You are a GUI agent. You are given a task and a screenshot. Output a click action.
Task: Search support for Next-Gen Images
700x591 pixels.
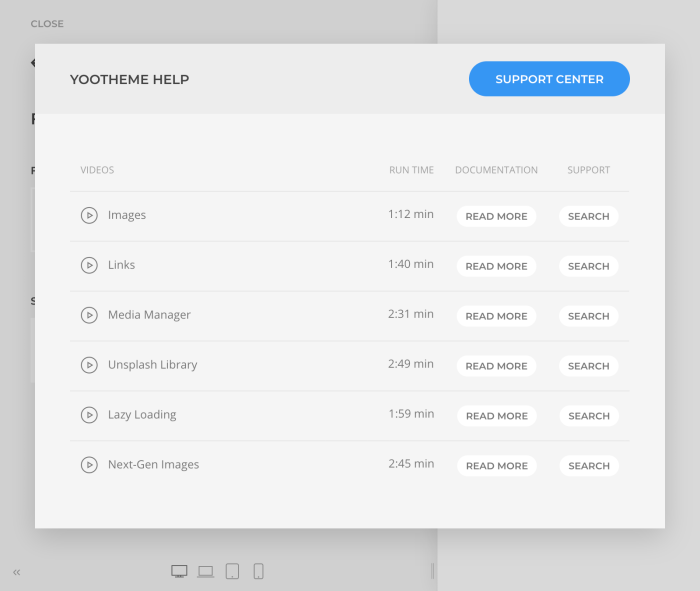coord(588,466)
